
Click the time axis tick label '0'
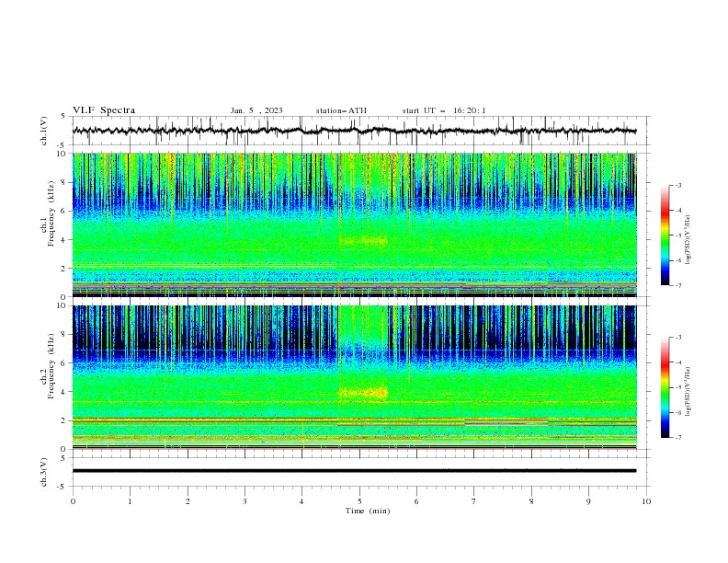(73, 501)
